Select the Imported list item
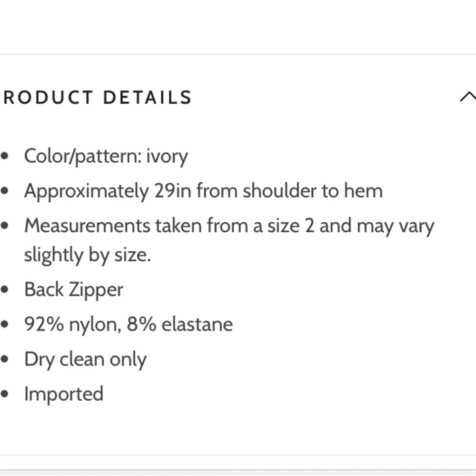This screenshot has height=476, width=476. click(x=64, y=394)
